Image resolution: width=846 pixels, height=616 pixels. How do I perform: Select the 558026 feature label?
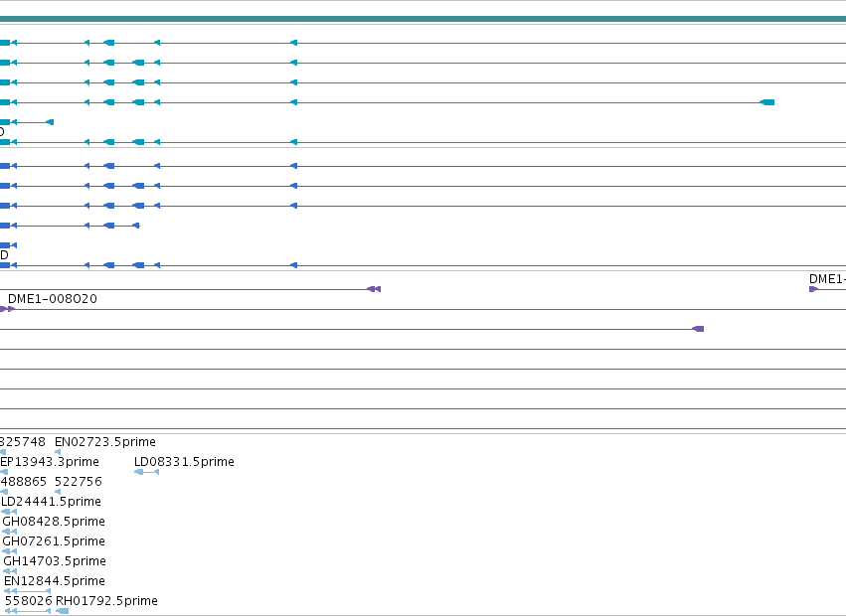(x=29, y=601)
